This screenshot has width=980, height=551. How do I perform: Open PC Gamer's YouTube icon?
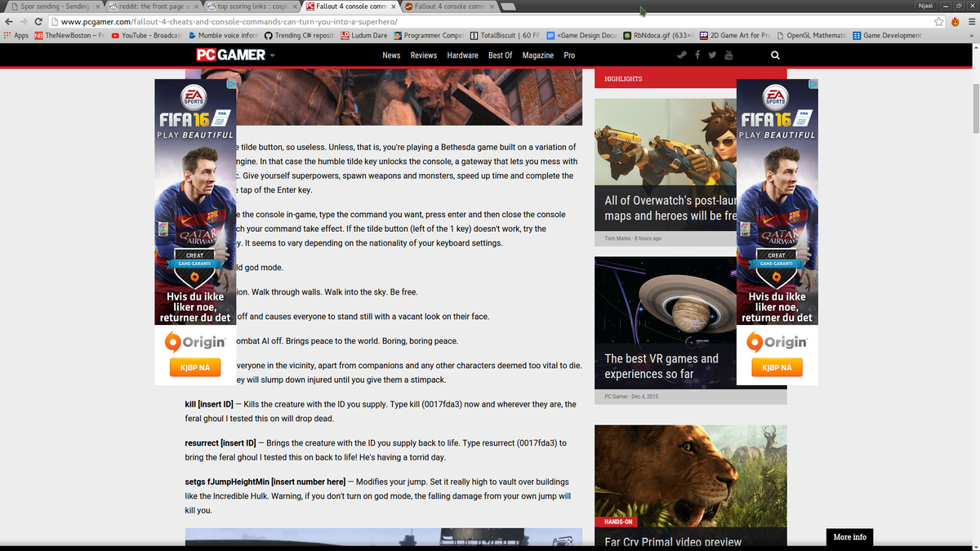point(728,55)
